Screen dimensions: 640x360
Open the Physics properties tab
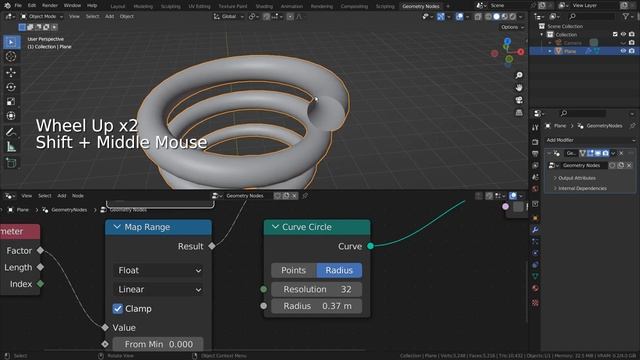(x=535, y=253)
